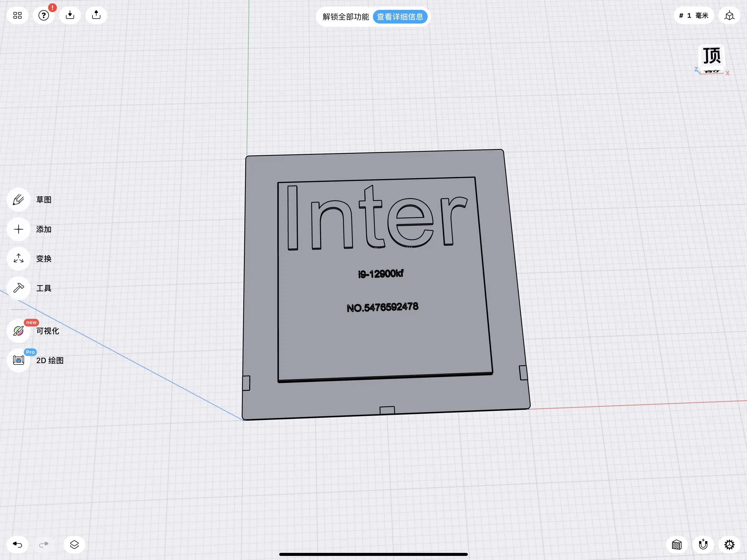Screen dimensions: 747x560
Task: Toggle perspective view cube icon
Action: click(x=730, y=16)
